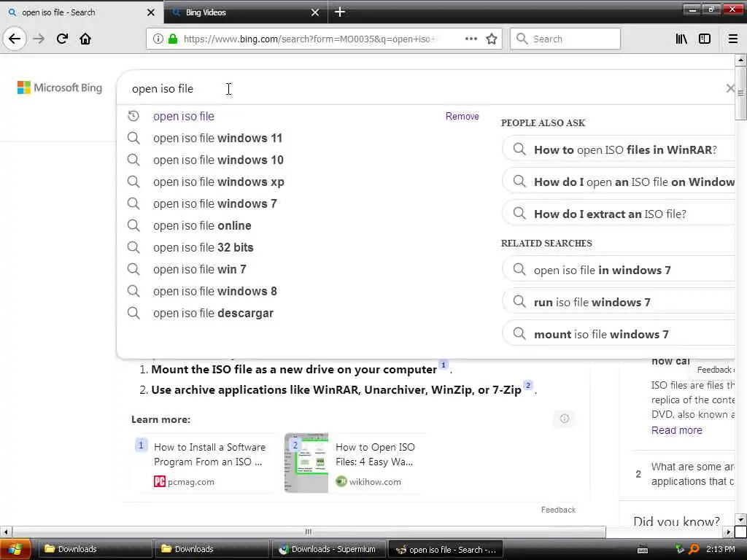Open the Windows Start button

[15, 550]
